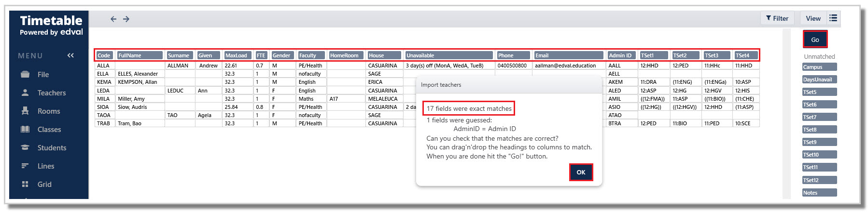This screenshot has width=868, height=212.
Task: Go to Students section
Action: pyautogui.click(x=52, y=148)
